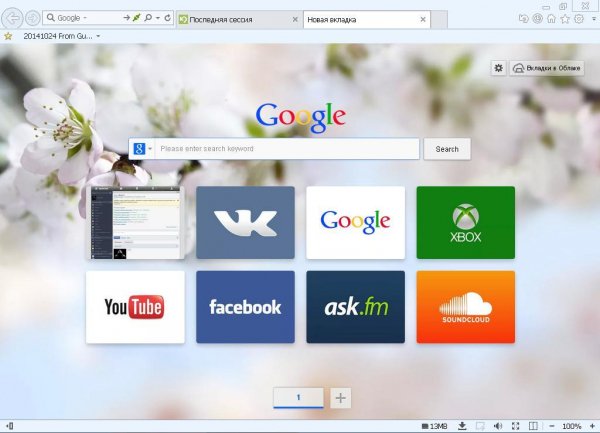Image resolution: width=600 pixels, height=433 pixels.
Task: Go to home page via house icon
Action: click(551, 18)
